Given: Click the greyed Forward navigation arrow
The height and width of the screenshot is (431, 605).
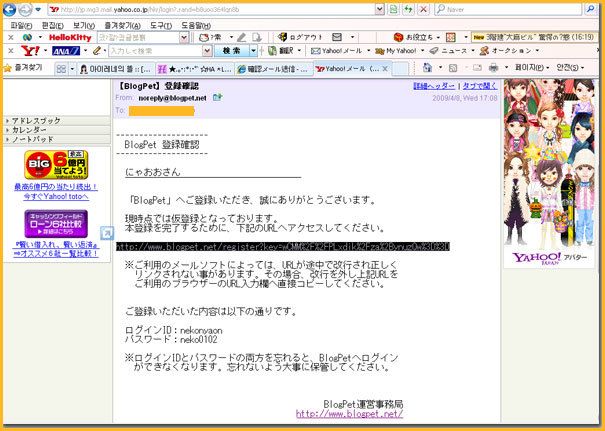Looking at the screenshot, I should click(x=25, y=9).
